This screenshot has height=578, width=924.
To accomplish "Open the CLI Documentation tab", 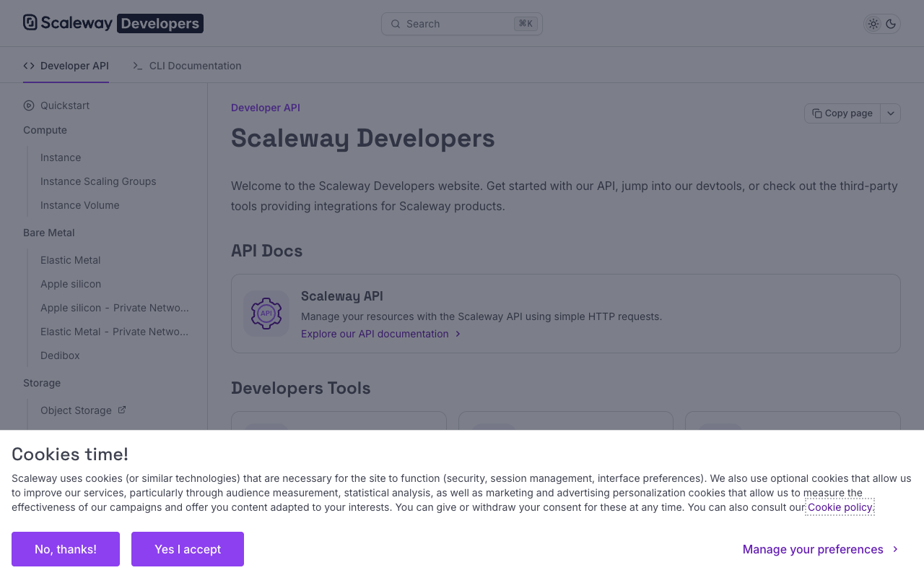I will [x=187, y=66].
